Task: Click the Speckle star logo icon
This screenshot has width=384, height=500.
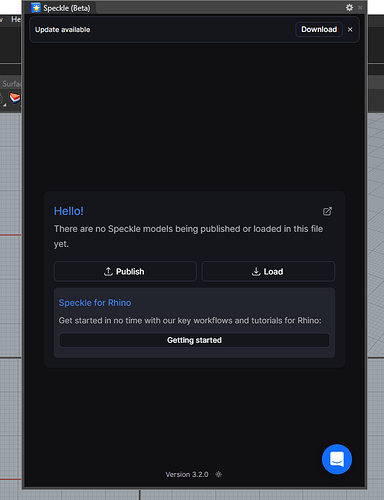Action: coord(36,8)
